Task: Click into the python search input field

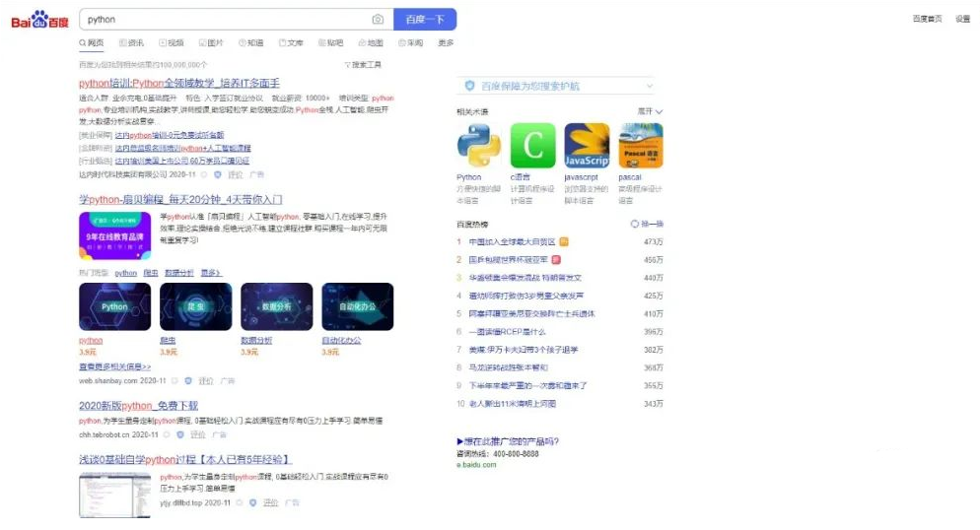Action: click(x=222, y=20)
